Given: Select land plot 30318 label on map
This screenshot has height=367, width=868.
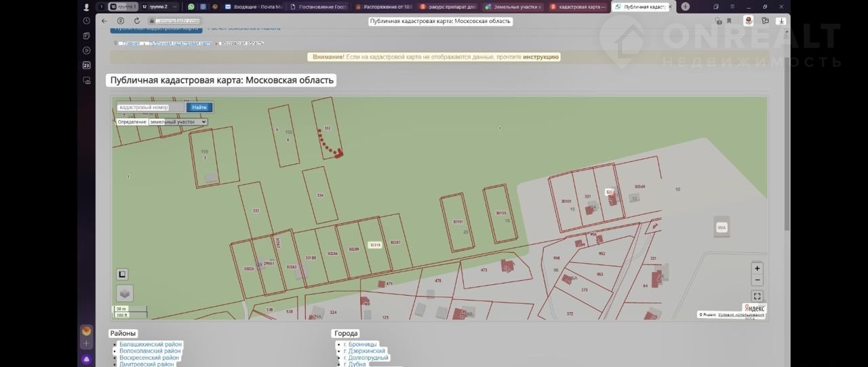Looking at the screenshot, I should point(375,245).
